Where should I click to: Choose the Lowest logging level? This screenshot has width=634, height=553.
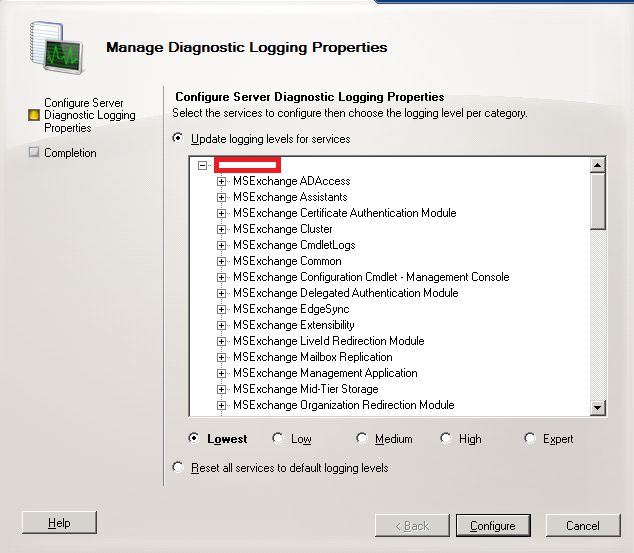(194, 438)
